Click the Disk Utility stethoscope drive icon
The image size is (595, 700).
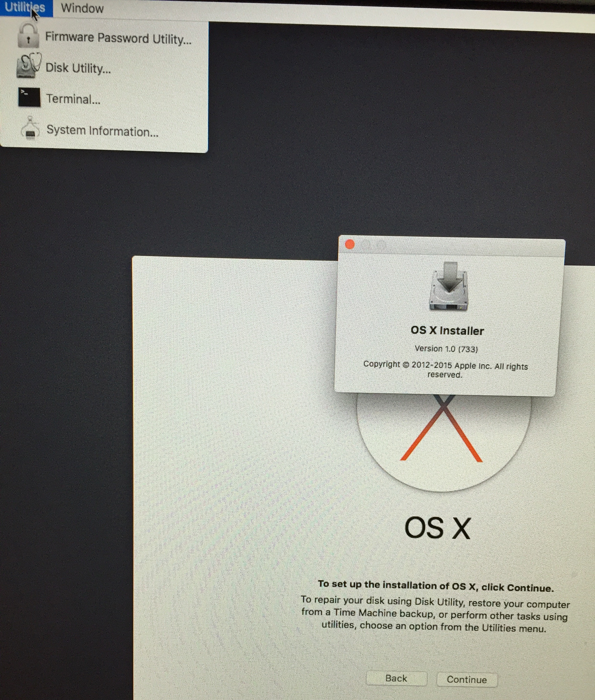[29, 65]
